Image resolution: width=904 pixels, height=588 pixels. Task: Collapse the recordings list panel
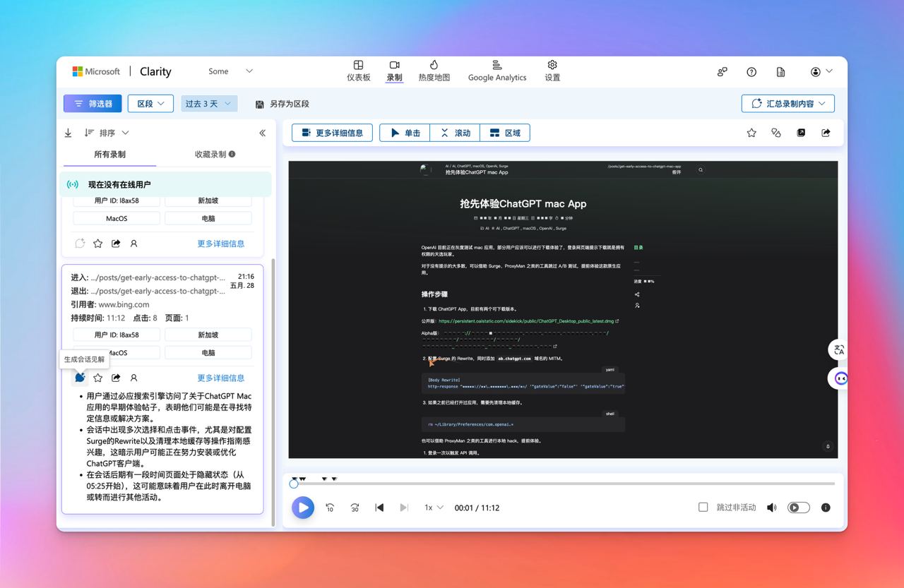pos(262,133)
